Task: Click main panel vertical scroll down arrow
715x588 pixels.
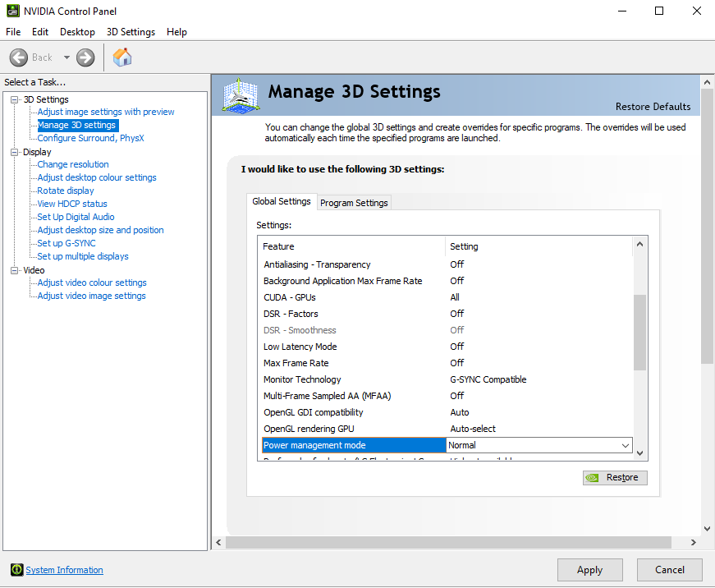Action: click(707, 529)
